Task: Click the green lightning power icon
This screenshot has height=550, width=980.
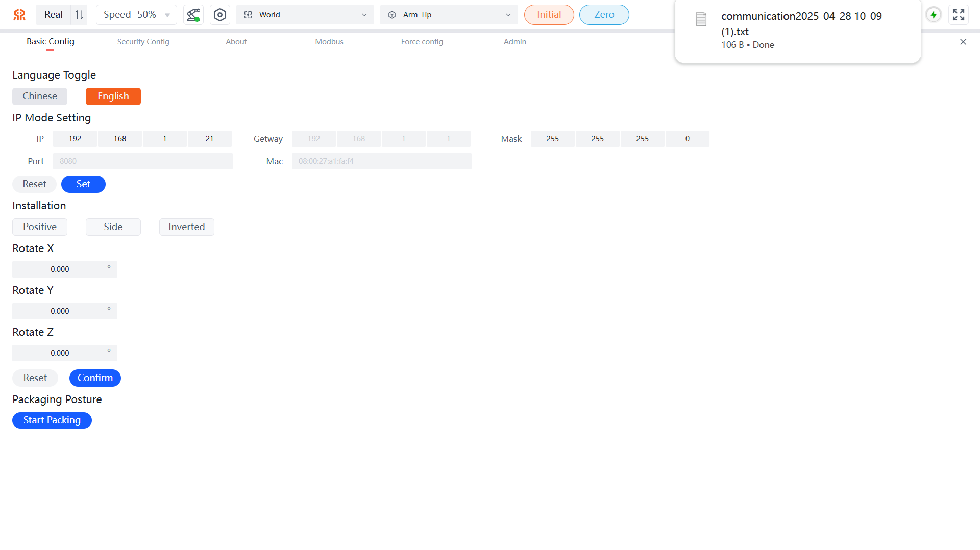Action: (x=933, y=15)
